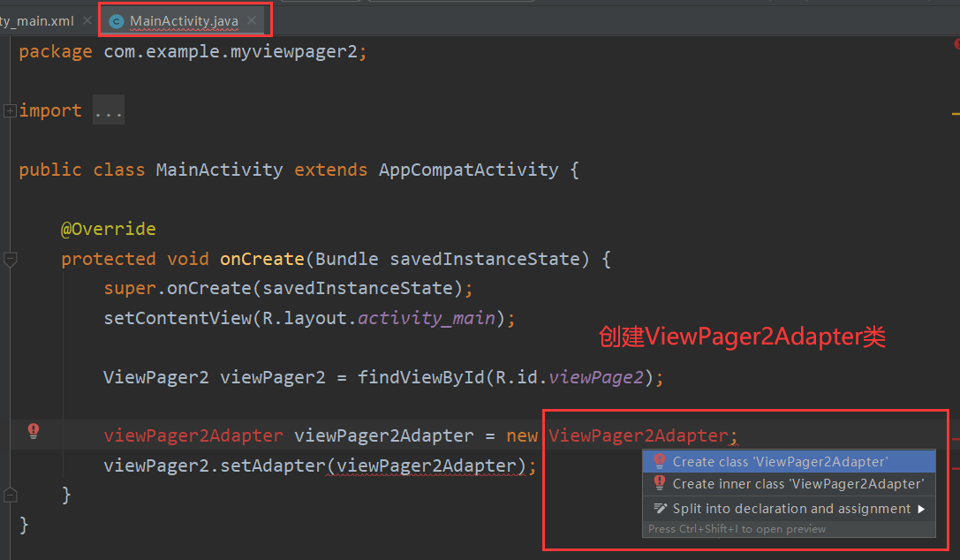The height and width of the screenshot is (560, 960).
Task: Click the red bulb icon beside Create class
Action: (660, 461)
